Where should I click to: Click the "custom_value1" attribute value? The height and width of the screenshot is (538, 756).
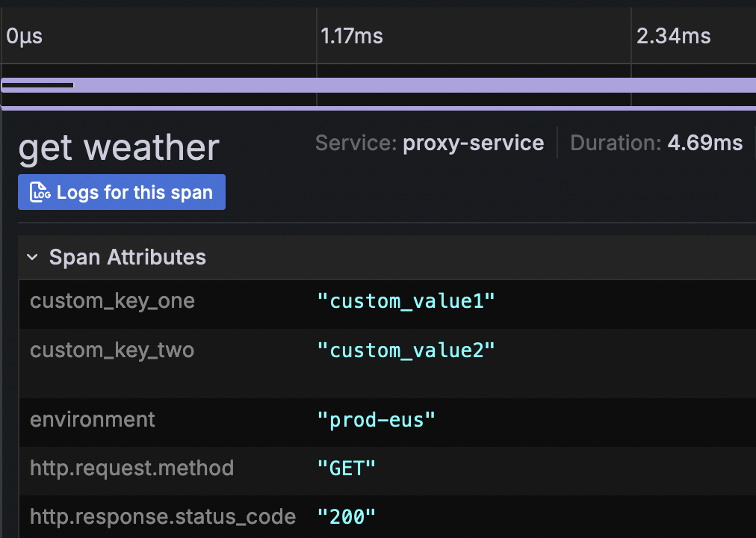[406, 301]
